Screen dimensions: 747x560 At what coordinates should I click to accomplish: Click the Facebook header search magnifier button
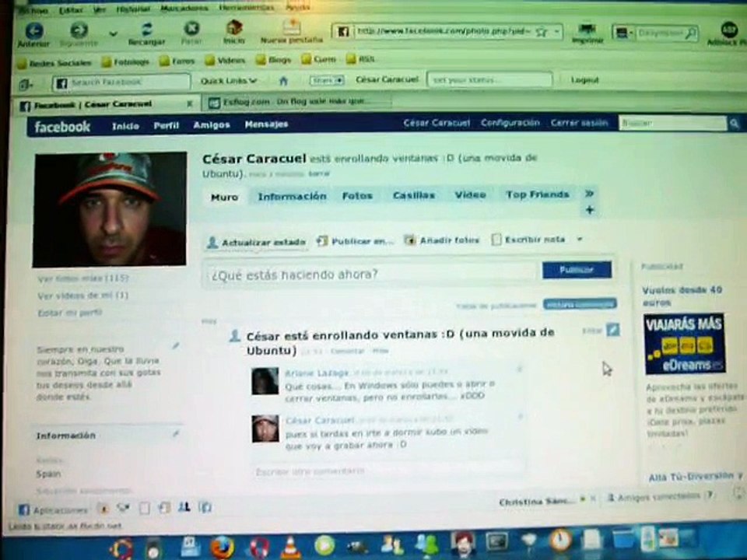(734, 124)
